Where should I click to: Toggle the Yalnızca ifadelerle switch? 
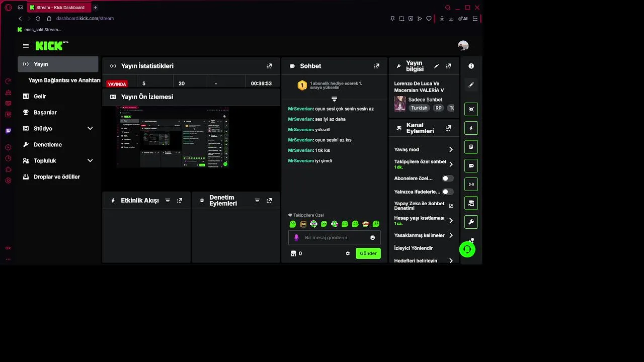(x=447, y=192)
